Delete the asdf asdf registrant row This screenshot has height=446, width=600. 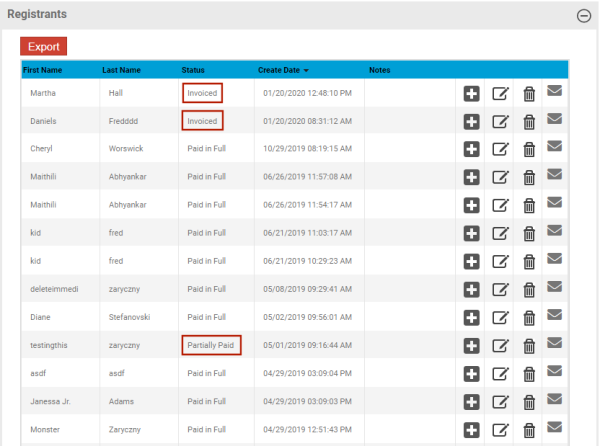(529, 374)
